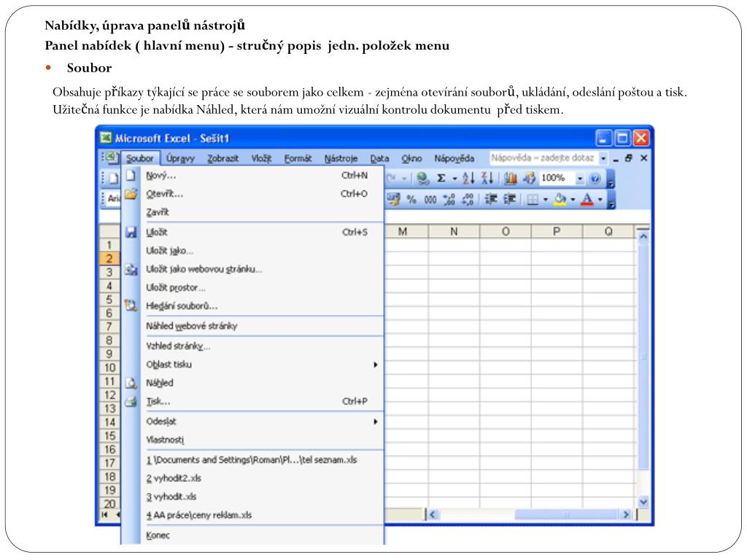Open the Zobrazit menu
This screenshot has height=560, width=747.
click(x=223, y=158)
